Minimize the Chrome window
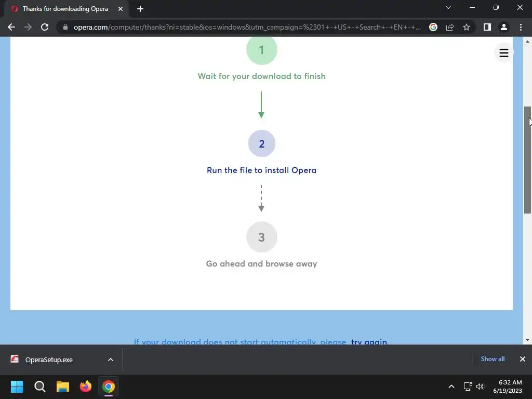The image size is (532, 399). (x=472, y=7)
